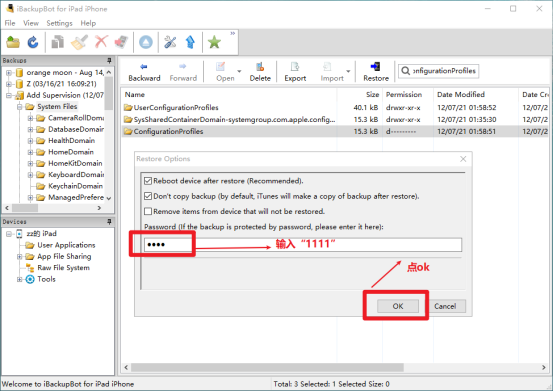Click the blue upward arrow update icon
This screenshot has width=554, height=392.
click(190, 42)
